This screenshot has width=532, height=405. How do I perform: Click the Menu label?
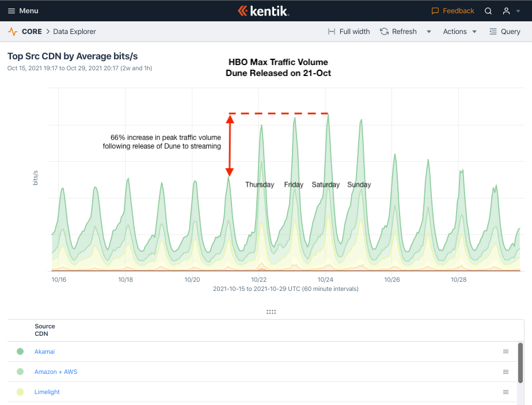tap(29, 11)
